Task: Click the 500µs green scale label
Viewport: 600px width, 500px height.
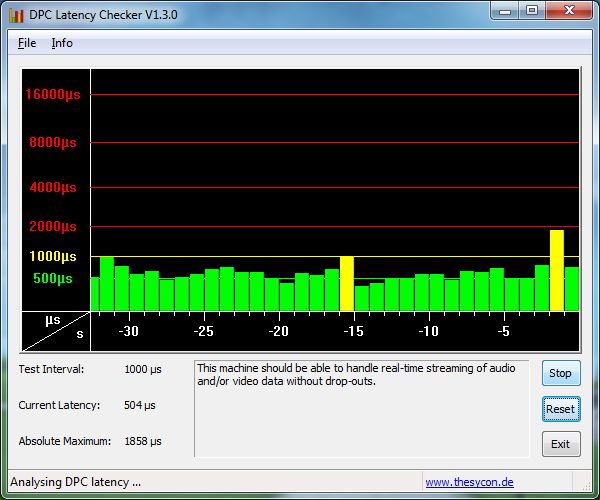Action: coord(53,278)
